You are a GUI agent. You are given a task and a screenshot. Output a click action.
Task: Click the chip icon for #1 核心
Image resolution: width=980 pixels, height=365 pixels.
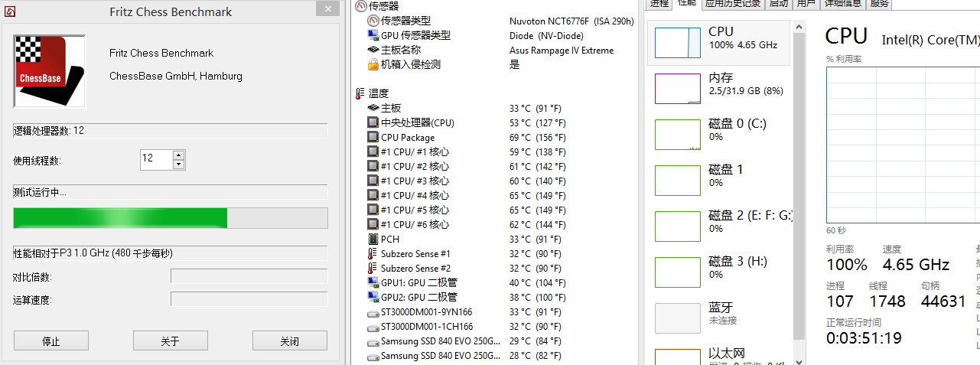point(373,152)
